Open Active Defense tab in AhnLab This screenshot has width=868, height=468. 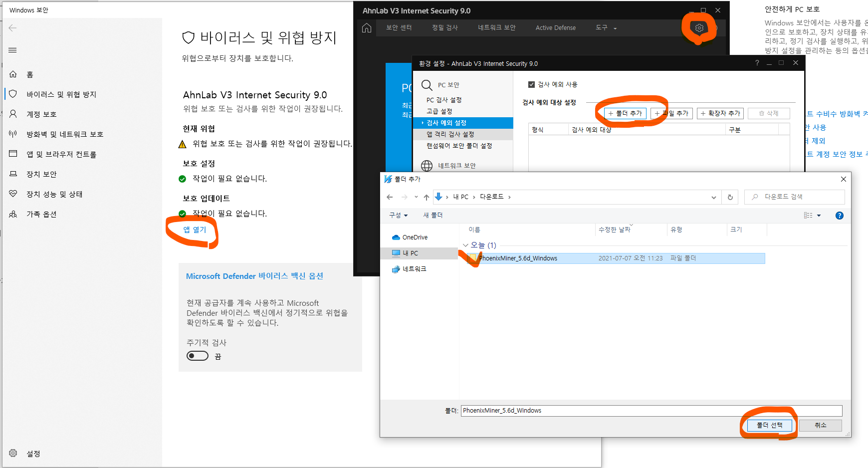click(556, 28)
